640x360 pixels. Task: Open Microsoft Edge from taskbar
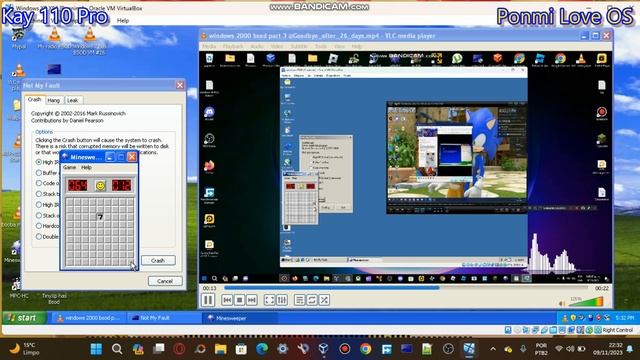pyautogui.click(x=262, y=349)
